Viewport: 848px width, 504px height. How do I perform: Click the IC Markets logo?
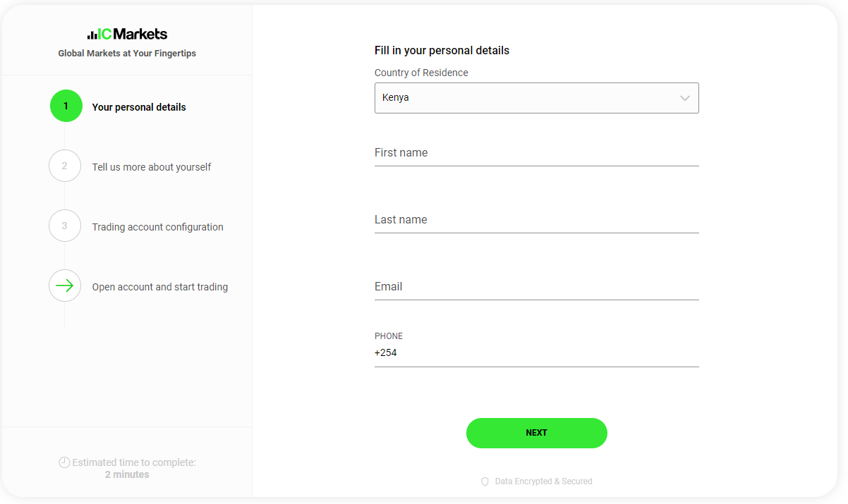coord(127,34)
